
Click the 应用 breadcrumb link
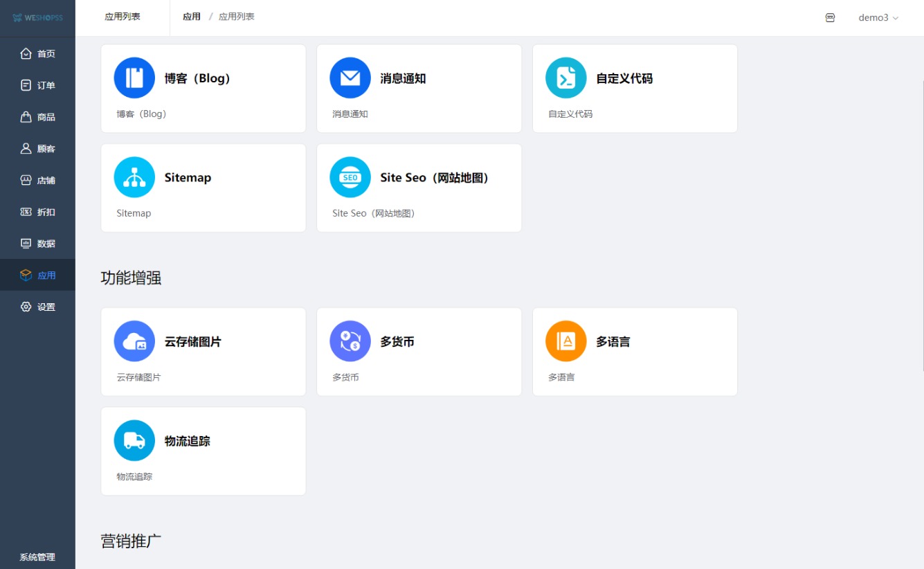coord(192,17)
